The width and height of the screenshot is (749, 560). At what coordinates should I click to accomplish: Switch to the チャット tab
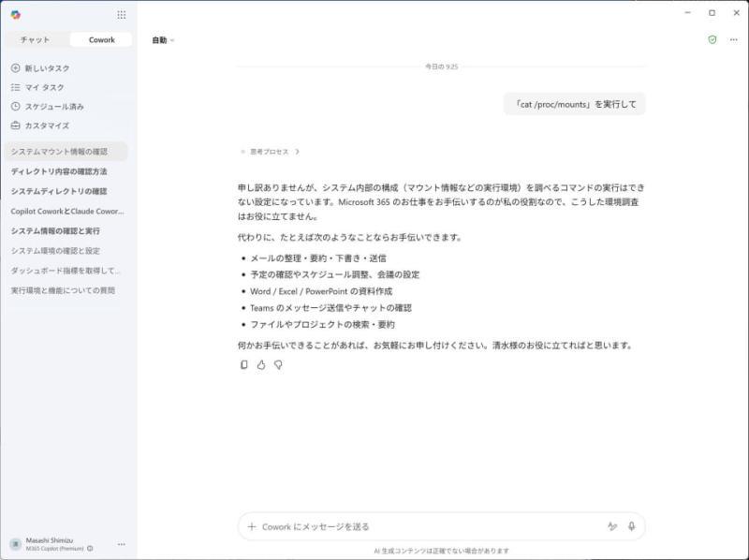click(x=35, y=39)
